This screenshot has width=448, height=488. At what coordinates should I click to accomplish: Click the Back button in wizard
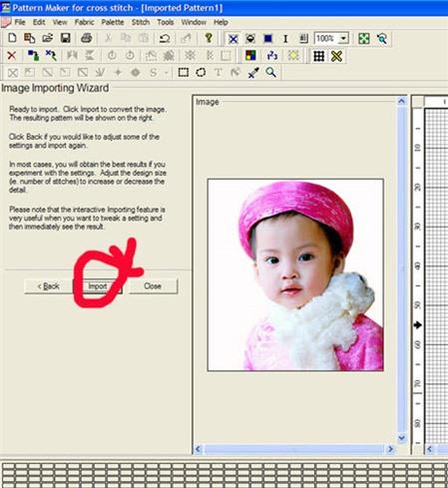coord(49,286)
